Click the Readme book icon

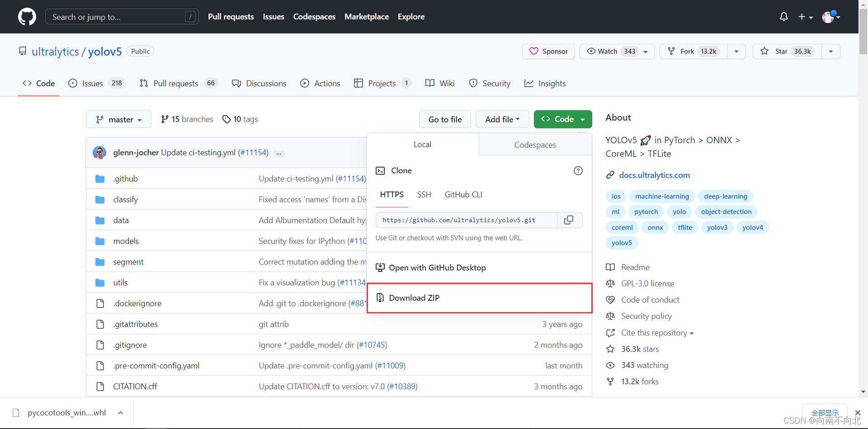(610, 267)
